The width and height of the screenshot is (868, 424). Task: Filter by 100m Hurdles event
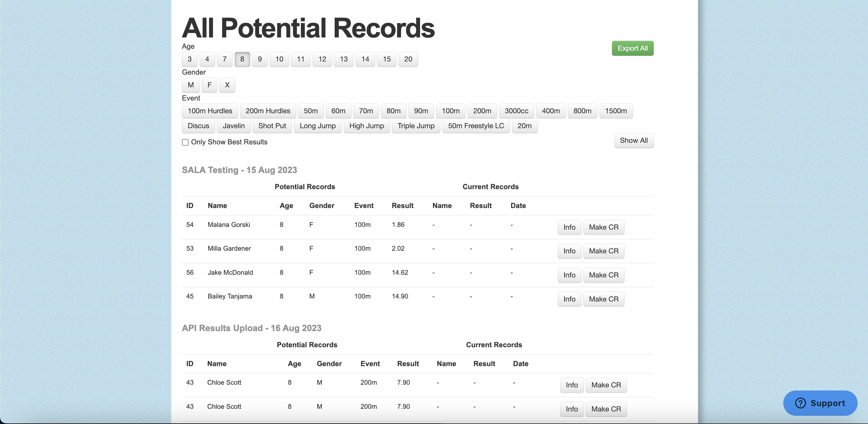(x=210, y=111)
